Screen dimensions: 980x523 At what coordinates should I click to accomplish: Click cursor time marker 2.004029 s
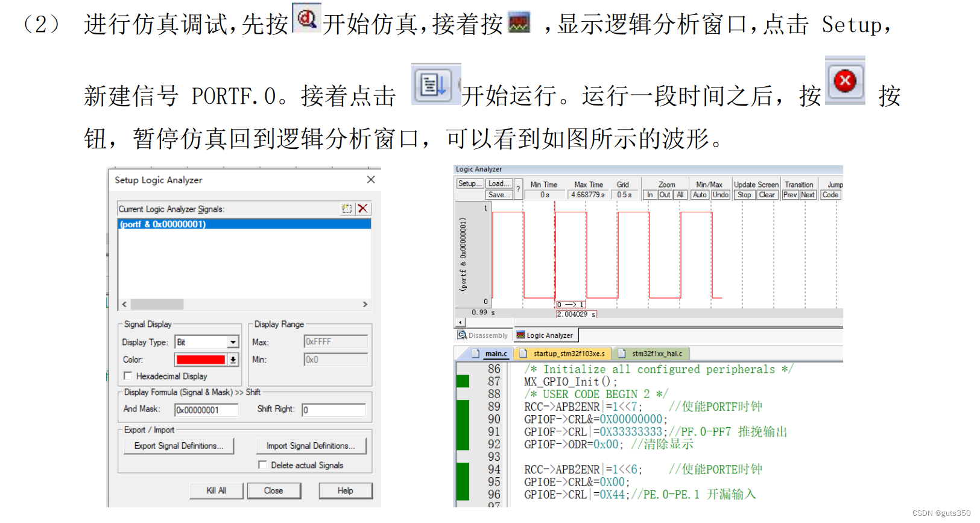576,314
